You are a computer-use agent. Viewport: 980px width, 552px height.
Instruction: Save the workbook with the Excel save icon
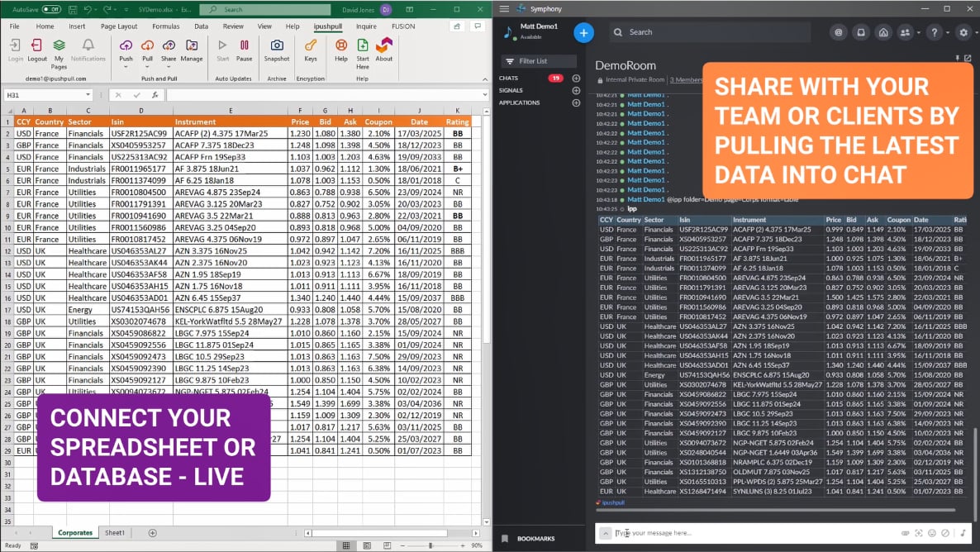click(x=73, y=9)
